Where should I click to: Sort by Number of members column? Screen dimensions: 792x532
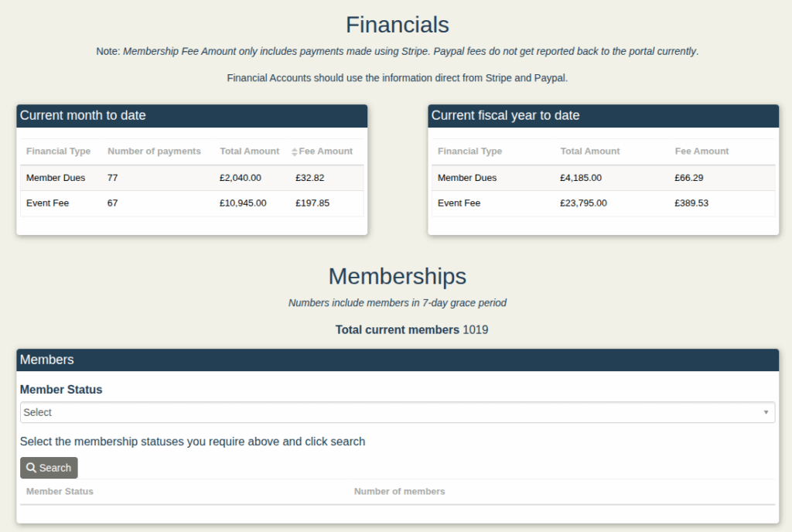[x=399, y=492]
